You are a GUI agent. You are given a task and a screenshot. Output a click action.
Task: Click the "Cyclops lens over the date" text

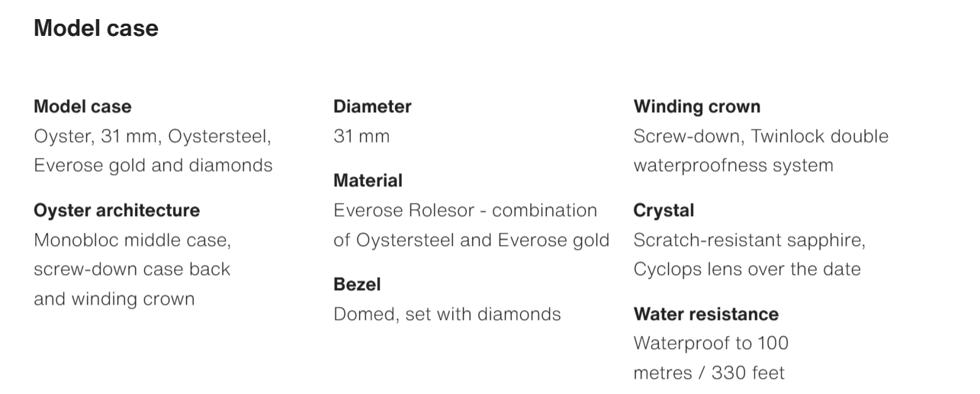coord(747,270)
